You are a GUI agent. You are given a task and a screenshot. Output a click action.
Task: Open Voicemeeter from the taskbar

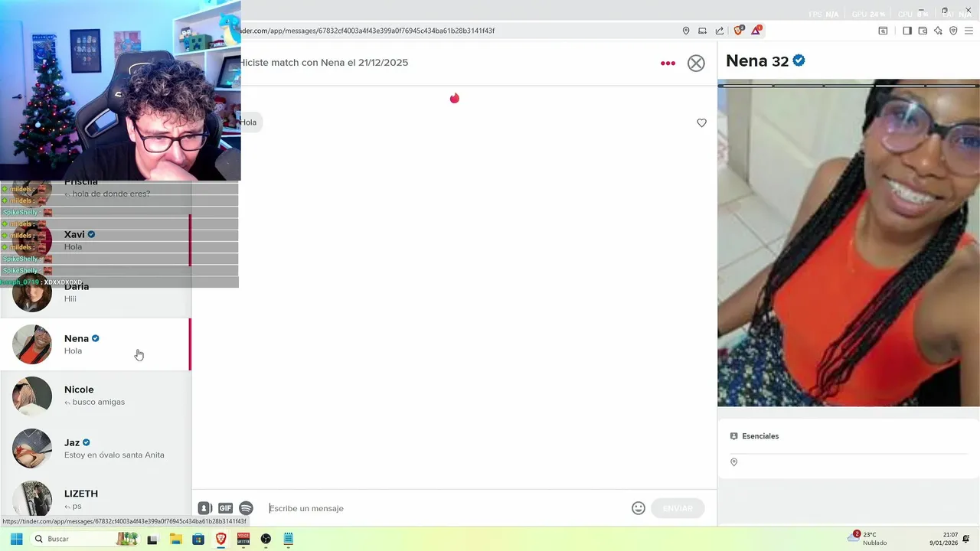pos(243,539)
